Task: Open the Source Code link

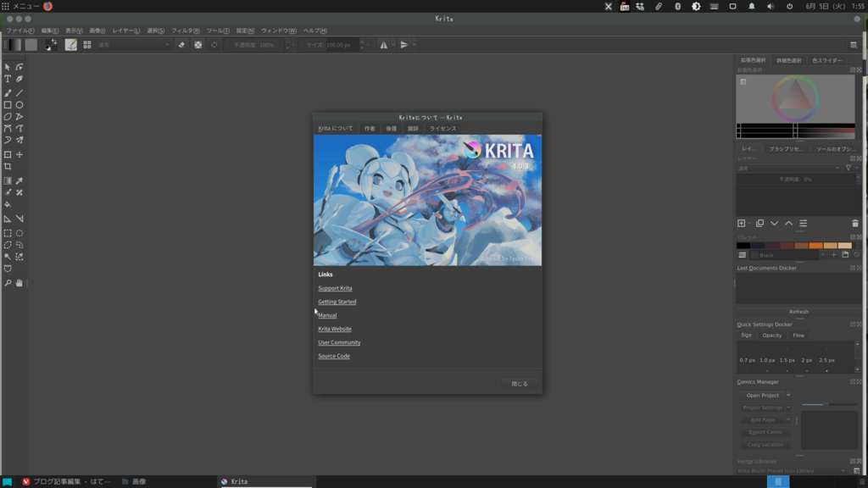Action: click(334, 356)
